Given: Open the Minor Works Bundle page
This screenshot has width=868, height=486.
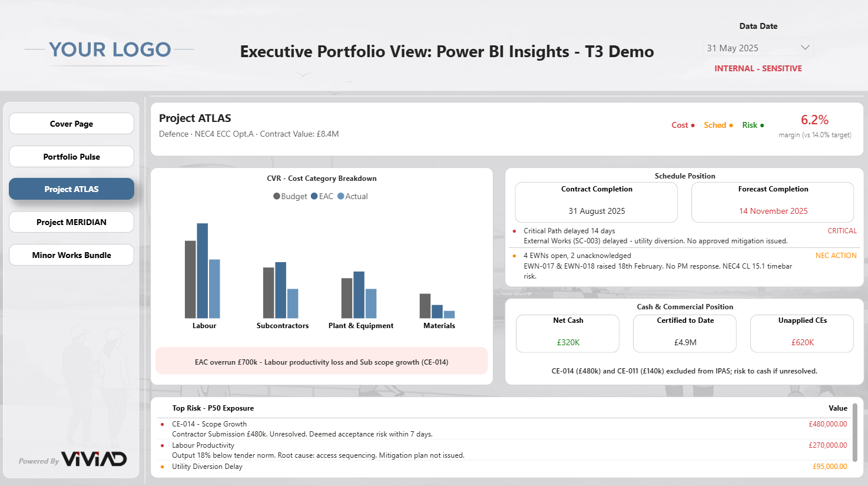Looking at the screenshot, I should [x=71, y=255].
